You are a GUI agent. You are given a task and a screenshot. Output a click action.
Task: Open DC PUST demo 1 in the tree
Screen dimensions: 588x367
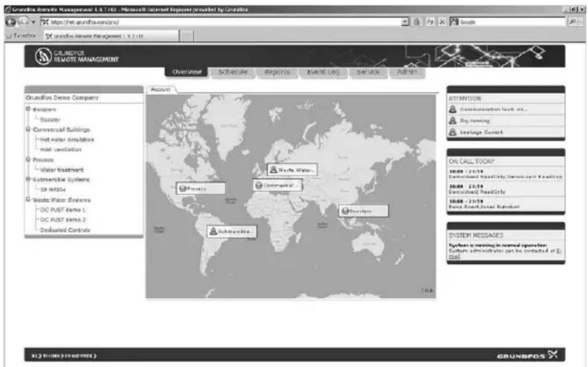pyautogui.click(x=63, y=210)
